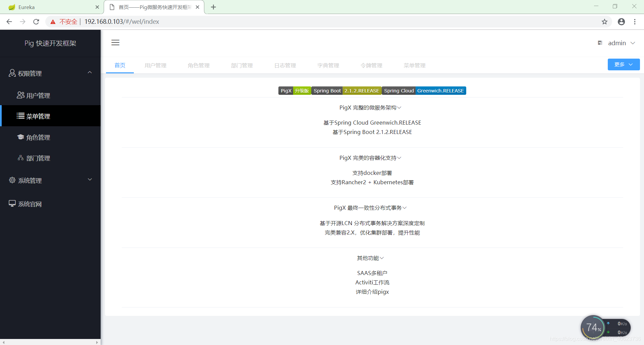Open the admin user dropdown

tap(622, 43)
